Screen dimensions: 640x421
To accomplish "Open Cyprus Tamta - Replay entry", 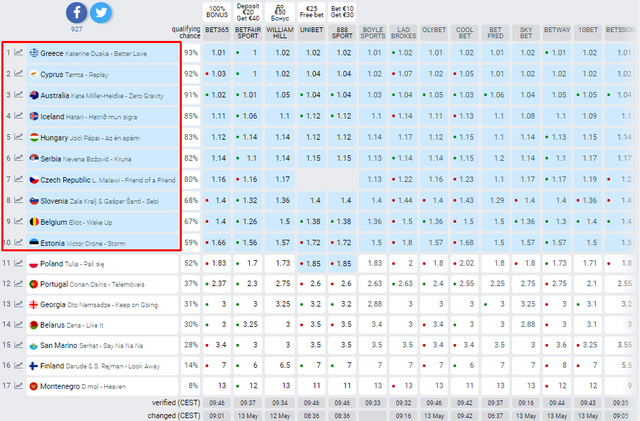I will pos(75,74).
